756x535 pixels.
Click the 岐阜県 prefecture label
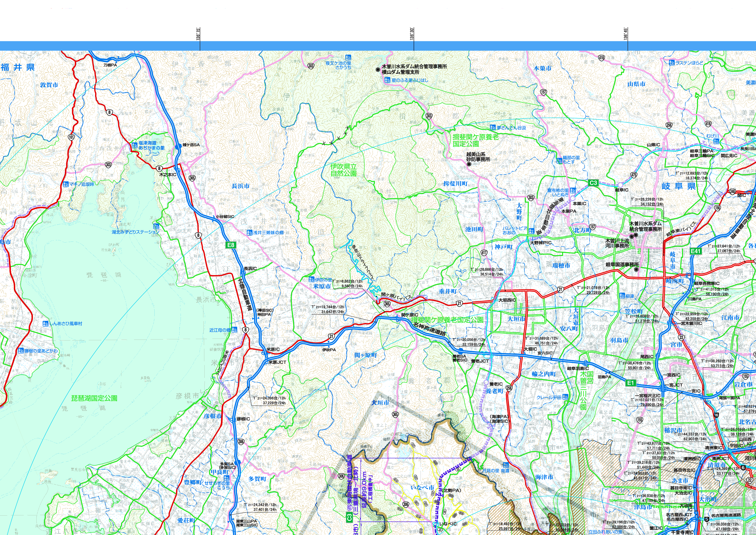[x=679, y=186]
